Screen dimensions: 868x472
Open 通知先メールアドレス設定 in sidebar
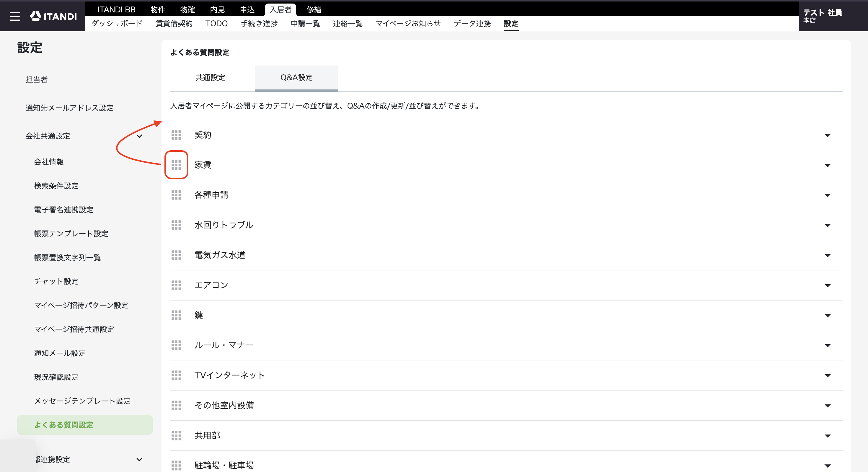tap(69, 108)
